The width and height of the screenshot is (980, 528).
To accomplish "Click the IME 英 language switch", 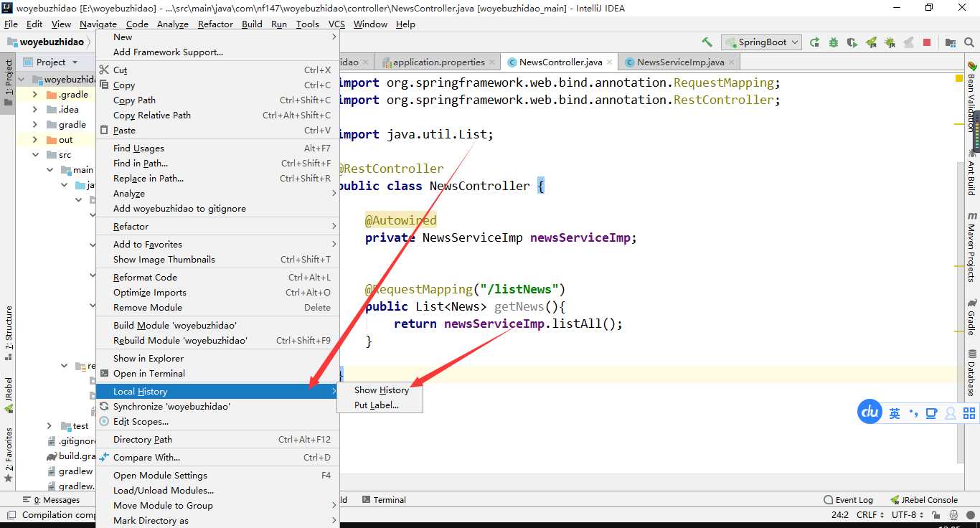I will 894,413.
